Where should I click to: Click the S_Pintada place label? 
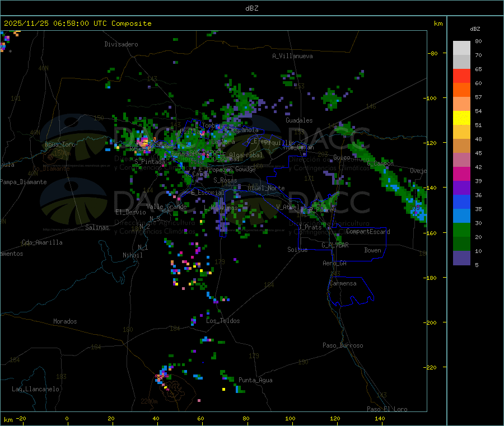pyautogui.click(x=150, y=162)
